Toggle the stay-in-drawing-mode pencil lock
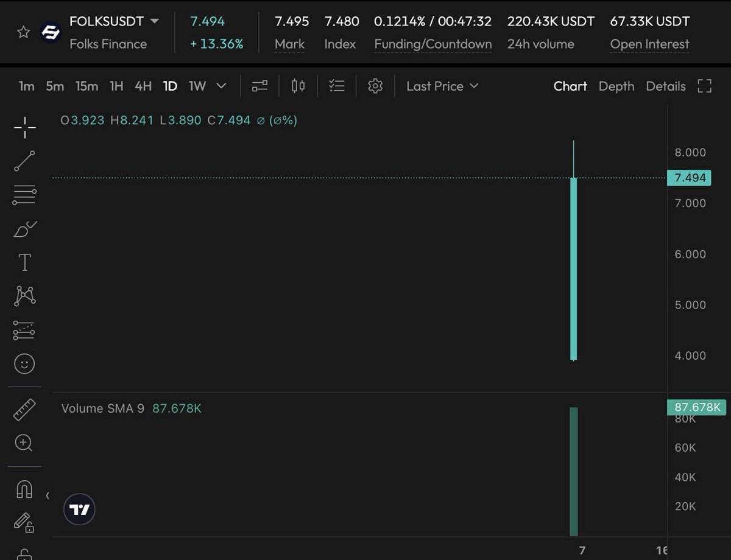Image resolution: width=731 pixels, height=560 pixels. [24, 522]
